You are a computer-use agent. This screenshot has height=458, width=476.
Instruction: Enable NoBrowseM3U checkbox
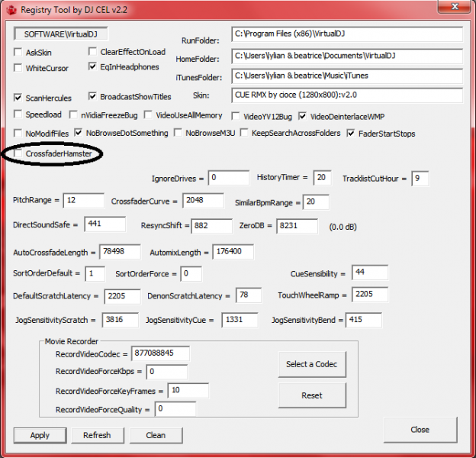coord(178,133)
